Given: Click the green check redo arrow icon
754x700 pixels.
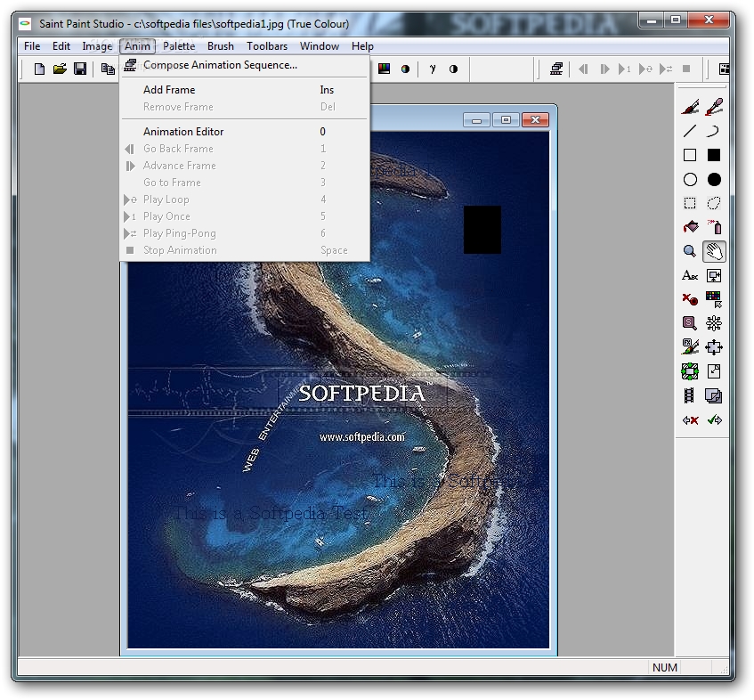Looking at the screenshot, I should click(x=714, y=420).
